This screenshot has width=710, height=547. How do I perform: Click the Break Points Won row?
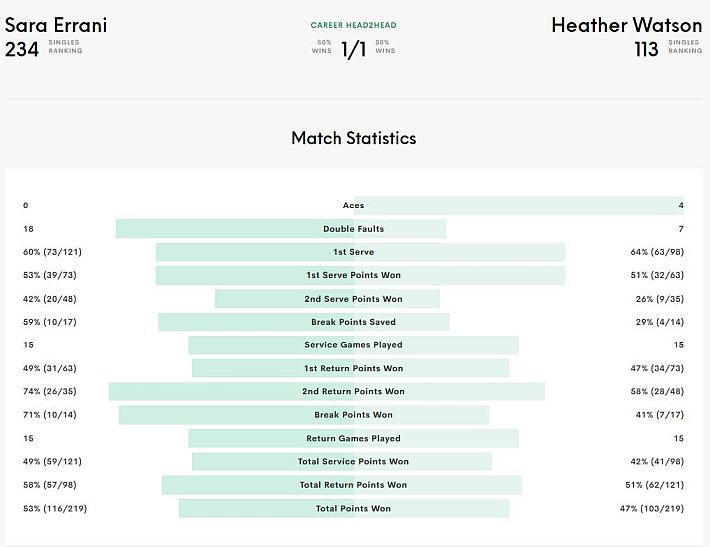tap(354, 415)
